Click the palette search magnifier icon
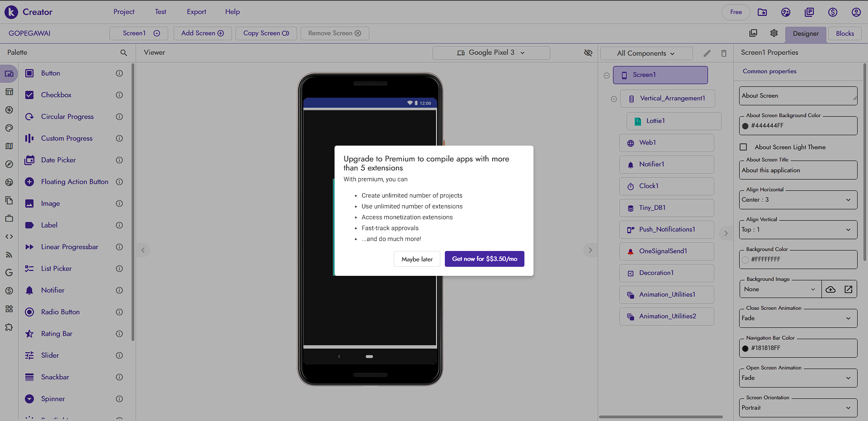This screenshot has width=868, height=421. 123,53
